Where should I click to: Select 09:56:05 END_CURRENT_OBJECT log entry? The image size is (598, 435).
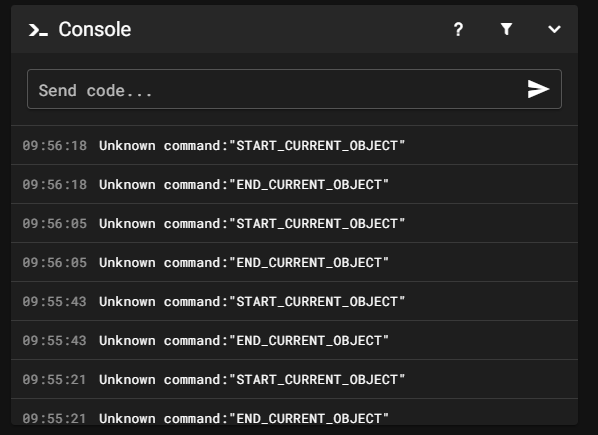(294, 262)
